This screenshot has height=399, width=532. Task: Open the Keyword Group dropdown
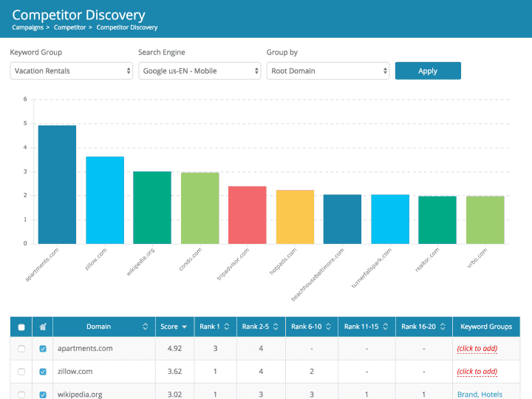click(x=71, y=71)
